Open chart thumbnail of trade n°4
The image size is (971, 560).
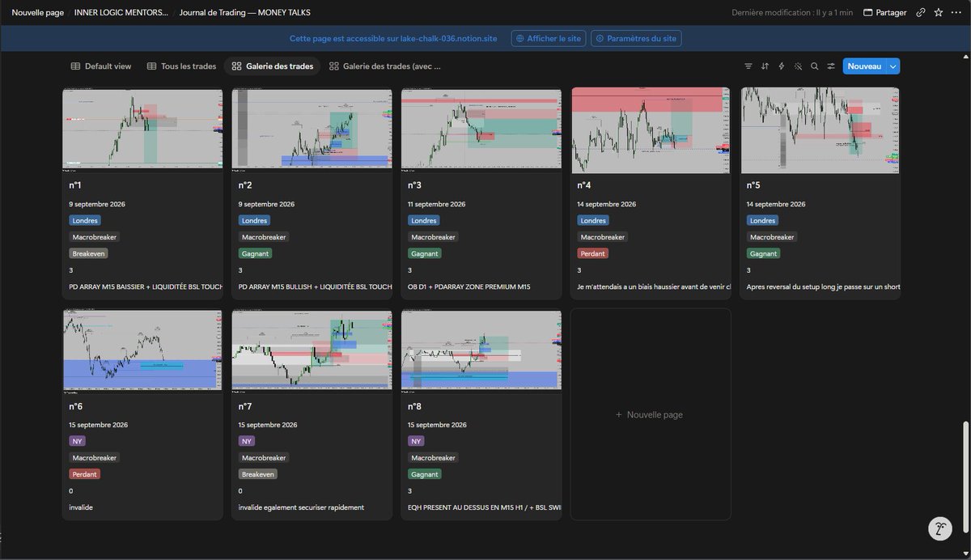coord(651,129)
